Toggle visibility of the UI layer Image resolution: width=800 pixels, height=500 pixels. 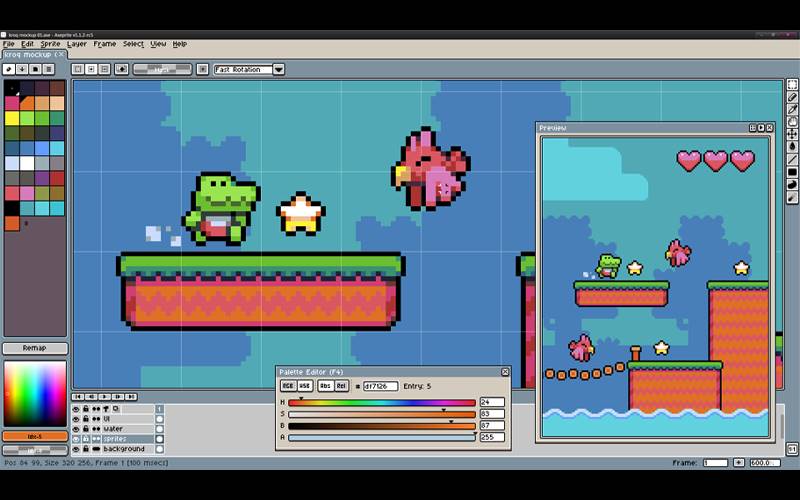pyautogui.click(x=76, y=419)
